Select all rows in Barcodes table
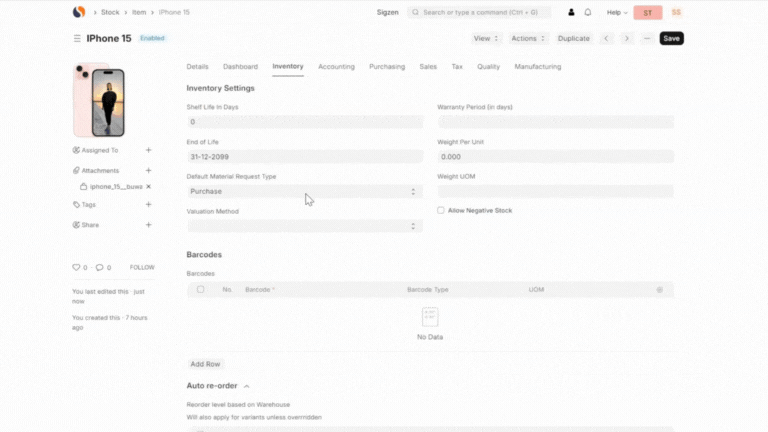Viewport: 768px width, 432px height. [x=201, y=290]
